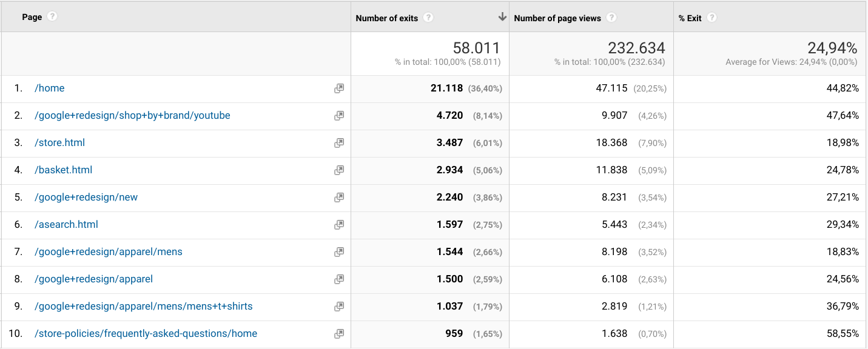Open the /basket.html link
Image resolution: width=868 pixels, height=349 pixels.
point(64,170)
